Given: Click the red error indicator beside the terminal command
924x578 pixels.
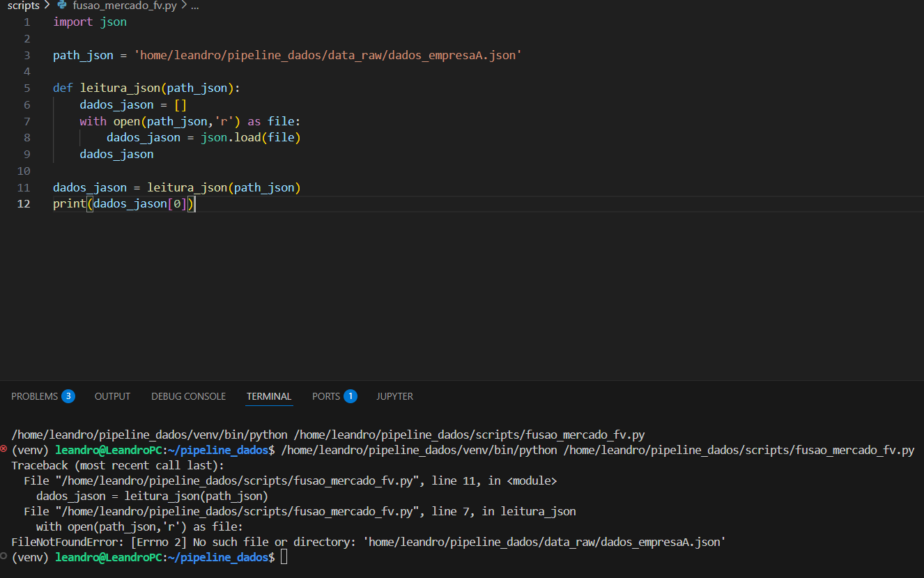Looking at the screenshot, I should coord(4,449).
